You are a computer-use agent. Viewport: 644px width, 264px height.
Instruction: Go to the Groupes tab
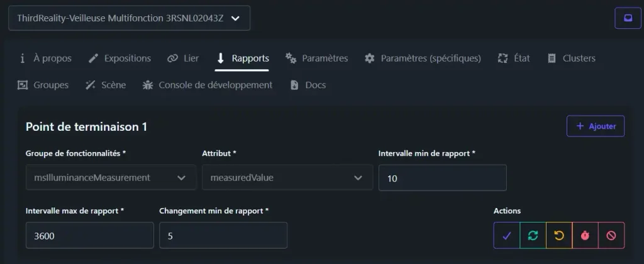[43, 85]
